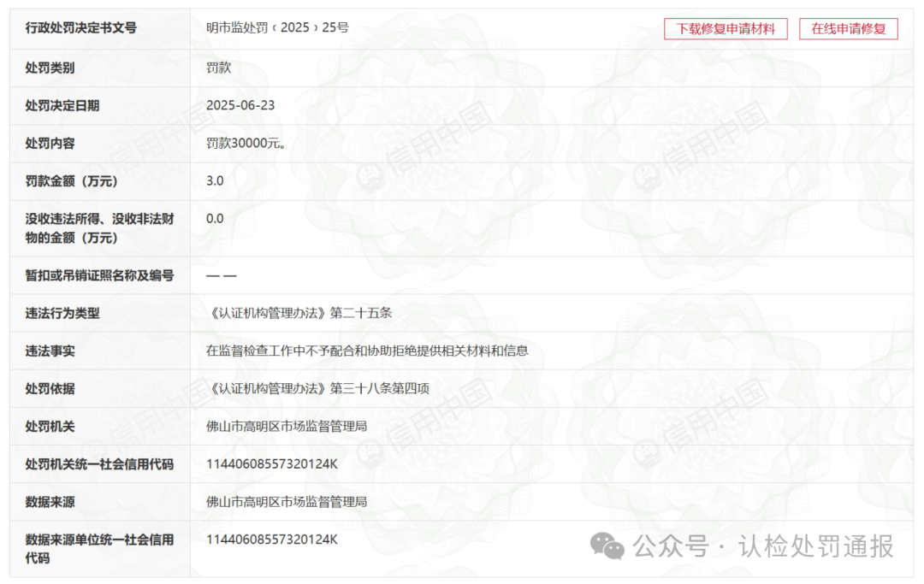Screen dimensions: 924x584
Task: Click the 处罚决定日期 label
Action: click(62, 105)
